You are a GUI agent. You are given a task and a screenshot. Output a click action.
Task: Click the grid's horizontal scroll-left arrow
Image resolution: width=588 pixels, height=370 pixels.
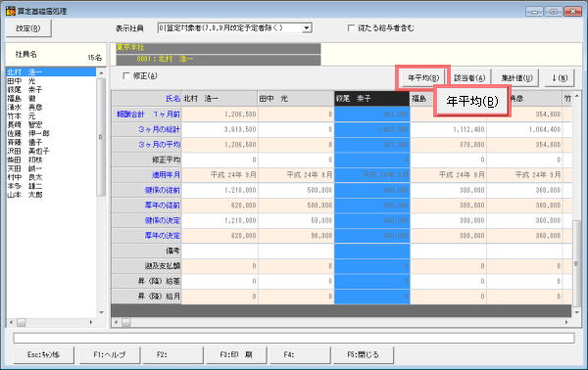coord(117,322)
